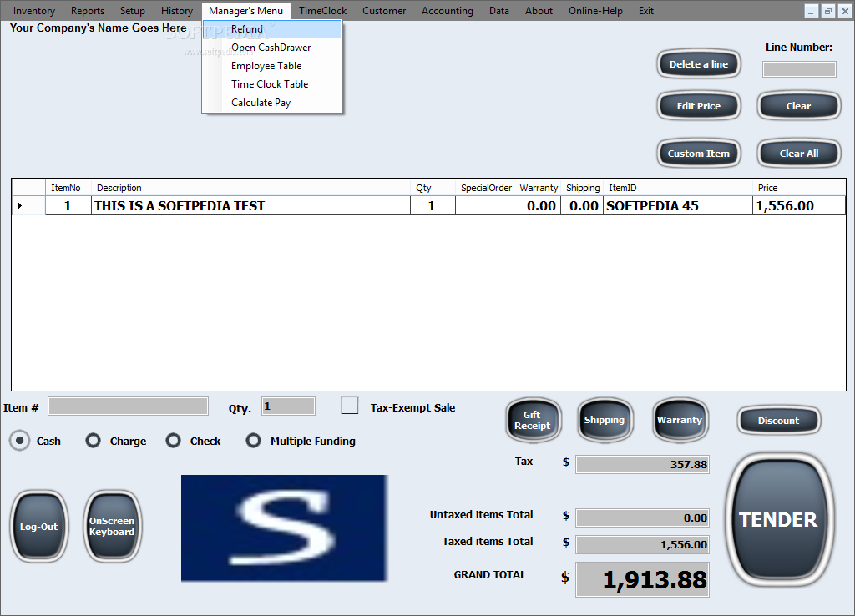
Task: Open the Employee Table entry
Action: pos(272,66)
